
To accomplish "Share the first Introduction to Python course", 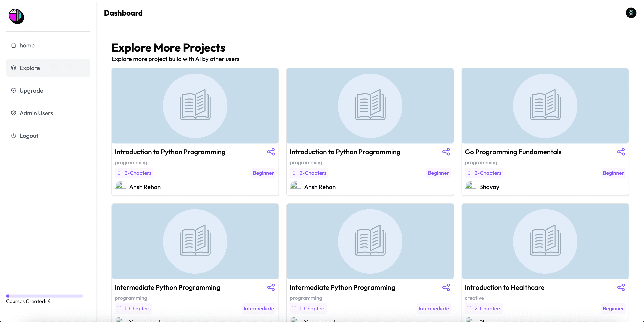I will tap(271, 152).
